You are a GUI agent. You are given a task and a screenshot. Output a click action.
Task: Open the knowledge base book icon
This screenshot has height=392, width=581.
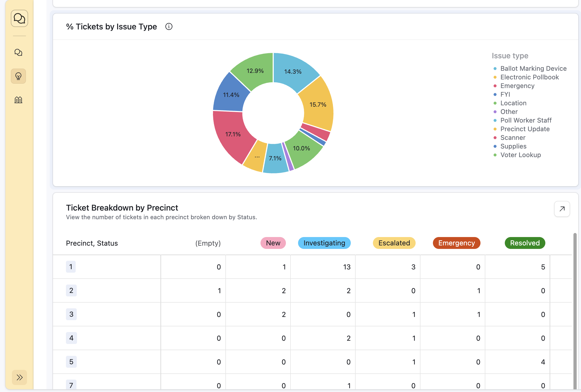click(18, 100)
